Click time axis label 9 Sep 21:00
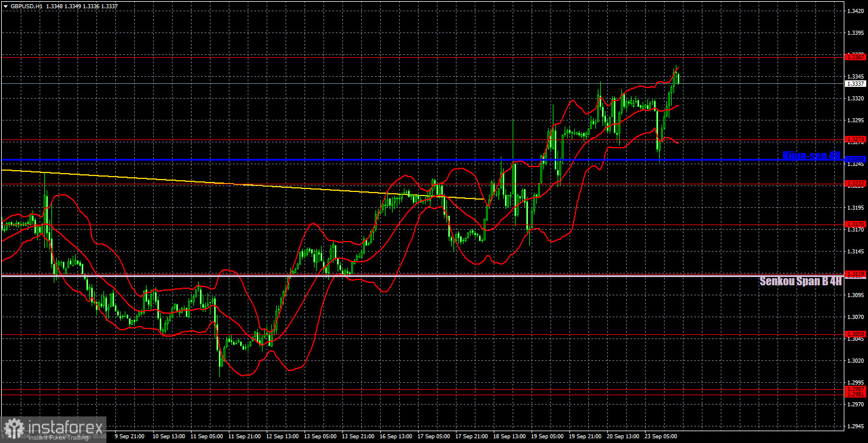Viewport: 868px width, 443px height. pos(129,437)
